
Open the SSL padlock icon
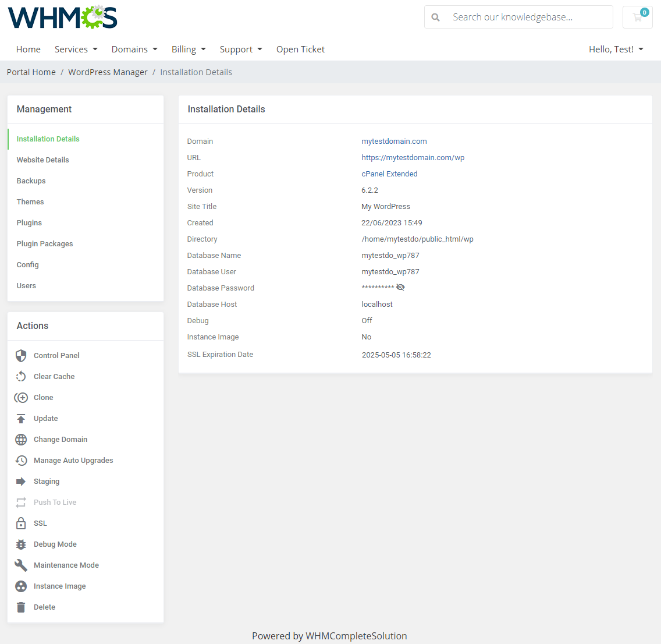[21, 523]
